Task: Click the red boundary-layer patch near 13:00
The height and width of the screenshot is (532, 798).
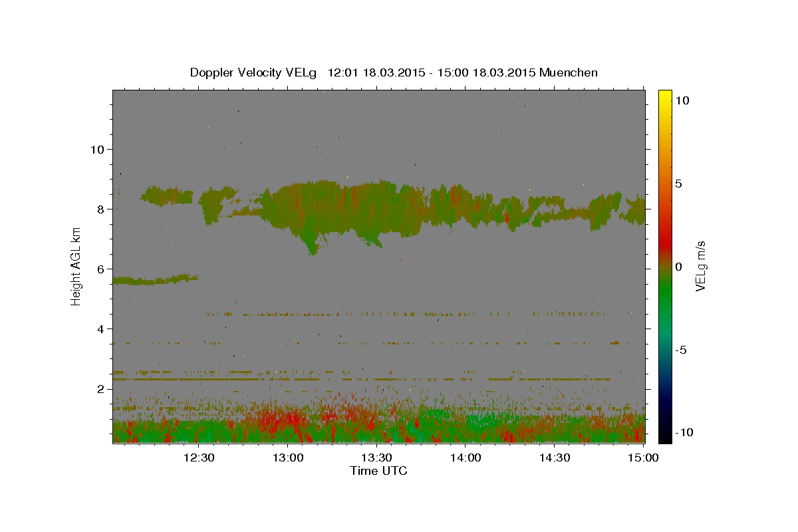Action: pos(283,420)
